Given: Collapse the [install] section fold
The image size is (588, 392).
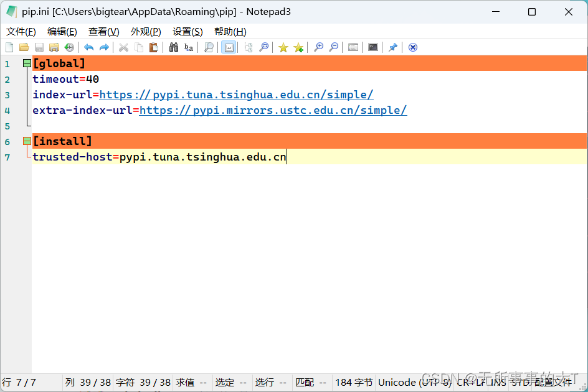Looking at the screenshot, I should click(x=27, y=141).
